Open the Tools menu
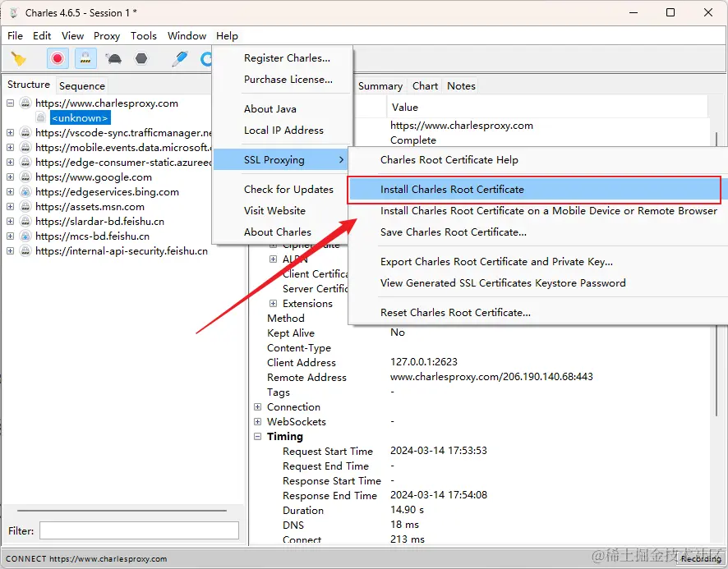Screen dimensions: 728x569 point(144,36)
